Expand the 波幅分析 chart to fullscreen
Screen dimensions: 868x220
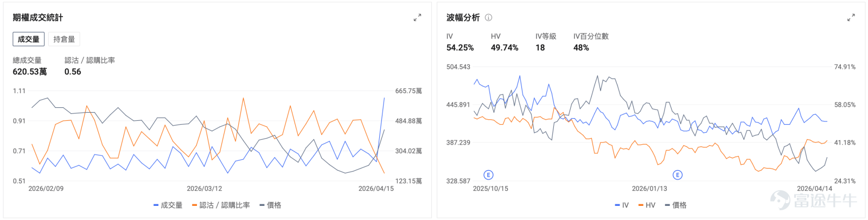click(x=851, y=18)
